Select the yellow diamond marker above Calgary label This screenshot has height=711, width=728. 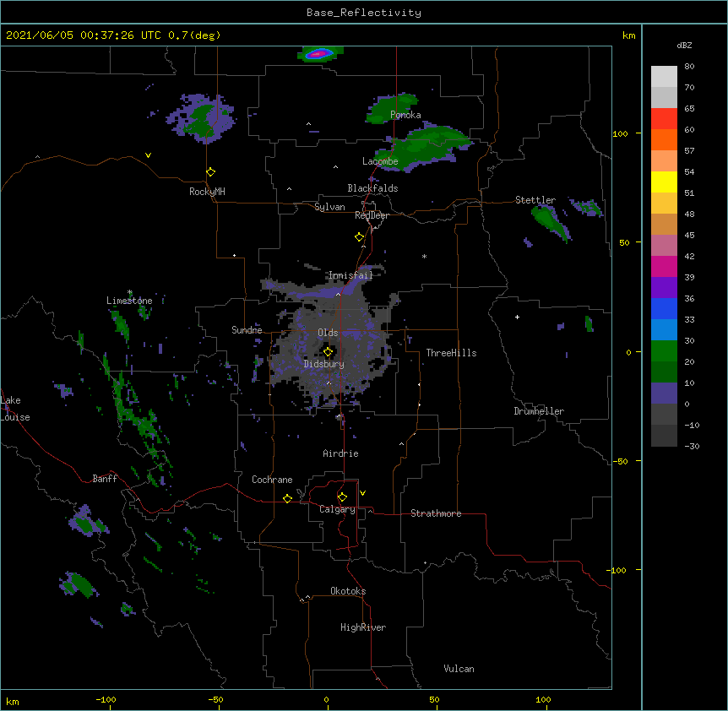click(x=342, y=497)
